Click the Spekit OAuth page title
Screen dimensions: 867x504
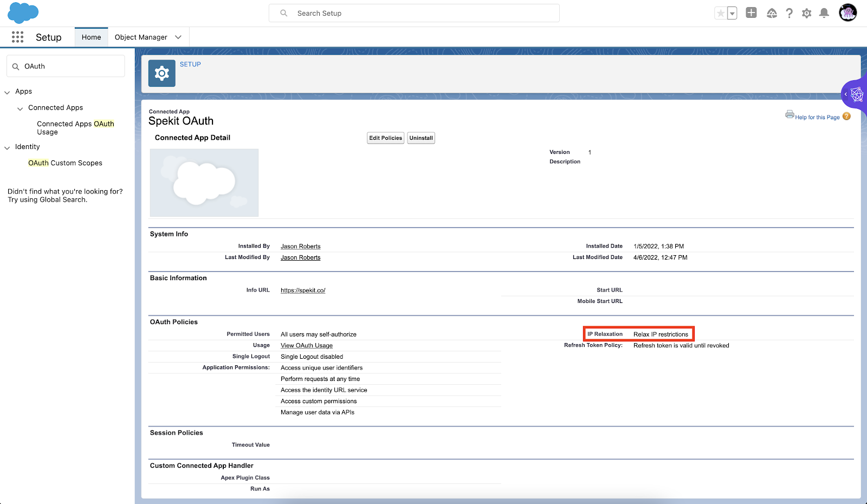pos(181,121)
